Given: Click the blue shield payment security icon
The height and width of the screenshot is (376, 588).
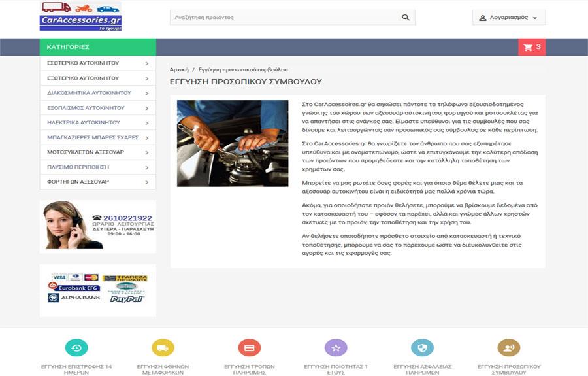Looking at the screenshot, I should 422,347.
